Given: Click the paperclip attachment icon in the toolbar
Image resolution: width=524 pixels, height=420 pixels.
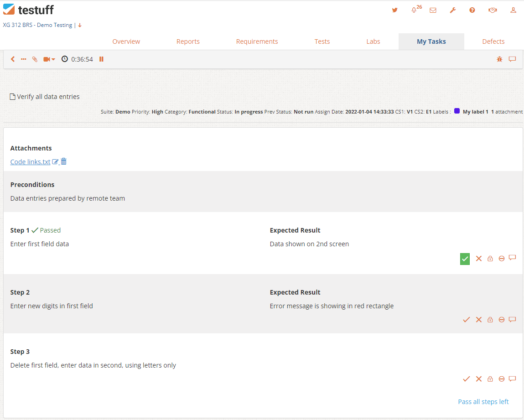Looking at the screenshot, I should (x=35, y=59).
